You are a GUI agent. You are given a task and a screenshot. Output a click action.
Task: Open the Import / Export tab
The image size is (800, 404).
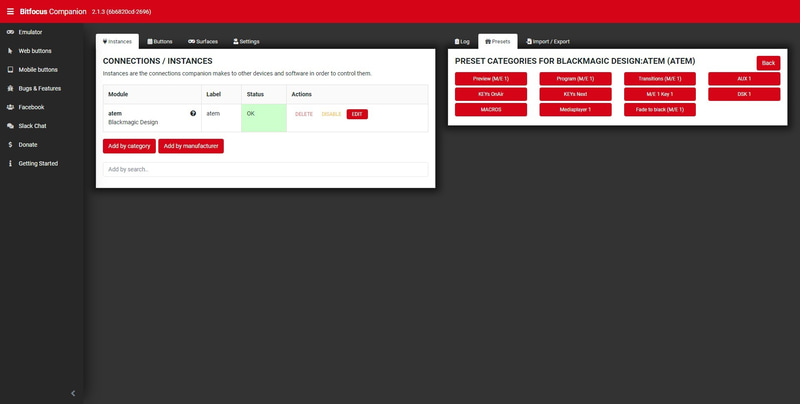point(547,41)
